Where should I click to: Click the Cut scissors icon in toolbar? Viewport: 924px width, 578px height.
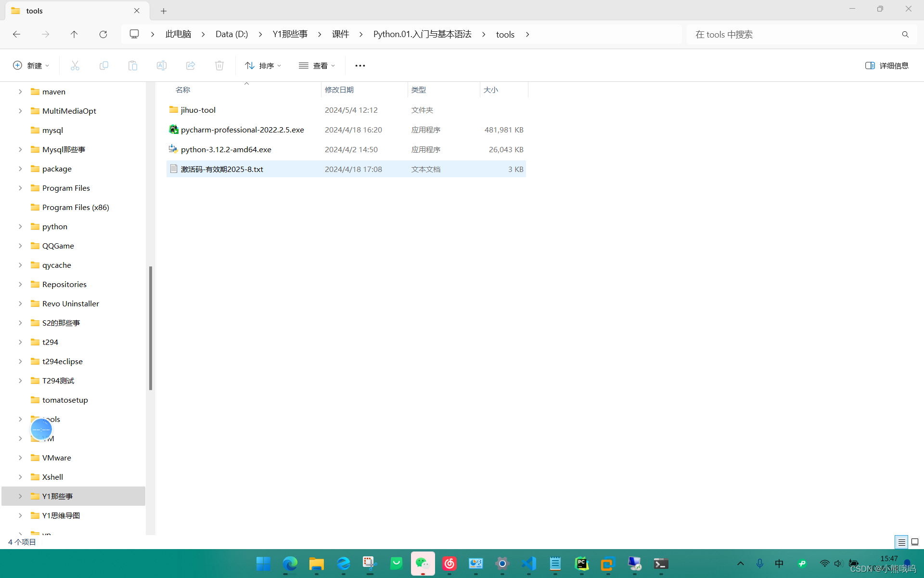75,66
